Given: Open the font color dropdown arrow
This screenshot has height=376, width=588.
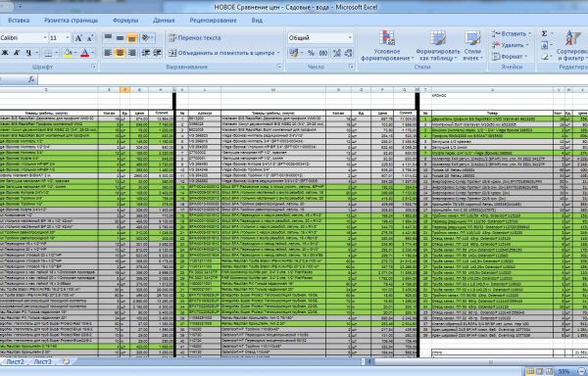Looking at the screenshot, I should coord(92,53).
